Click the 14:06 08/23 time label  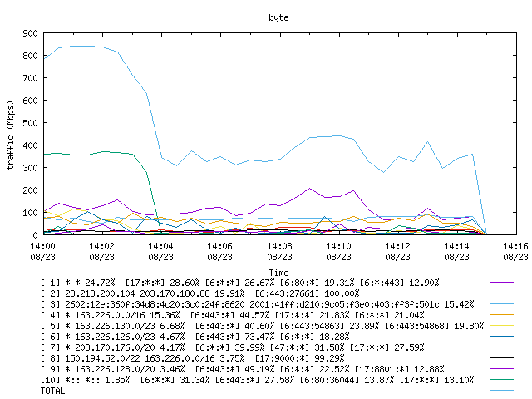[x=219, y=251]
